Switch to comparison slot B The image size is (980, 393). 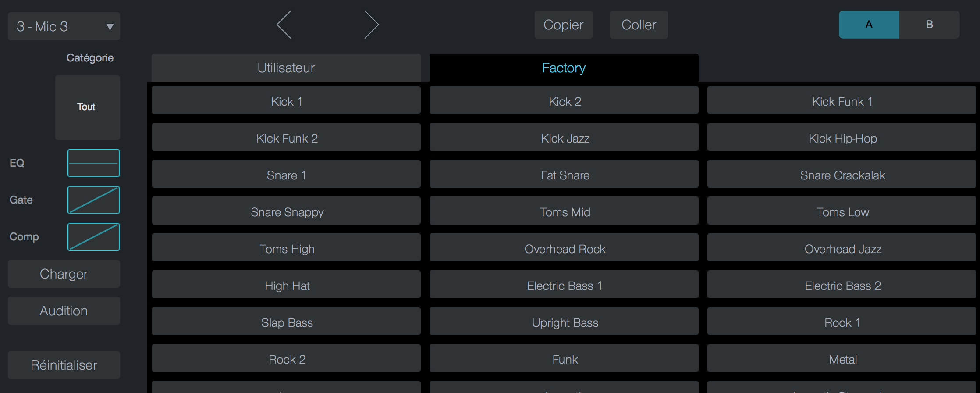[x=929, y=25]
